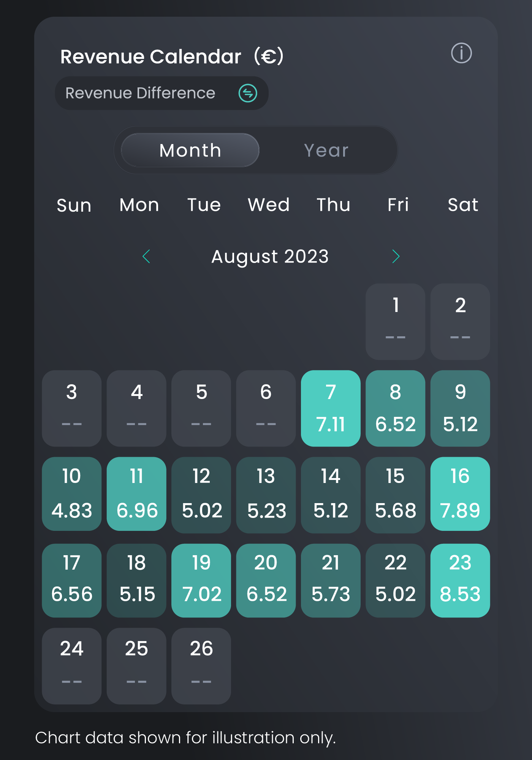
Task: Select August 7 cell showing 7.11
Action: 331,408
